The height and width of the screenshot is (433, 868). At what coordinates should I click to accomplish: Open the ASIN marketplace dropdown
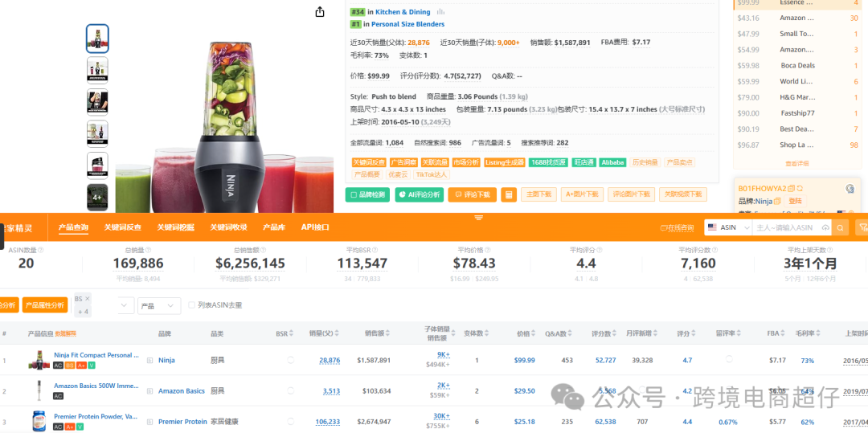coord(728,228)
